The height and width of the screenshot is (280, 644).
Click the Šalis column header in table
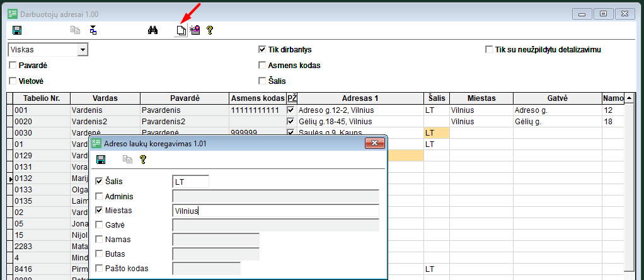[437, 98]
